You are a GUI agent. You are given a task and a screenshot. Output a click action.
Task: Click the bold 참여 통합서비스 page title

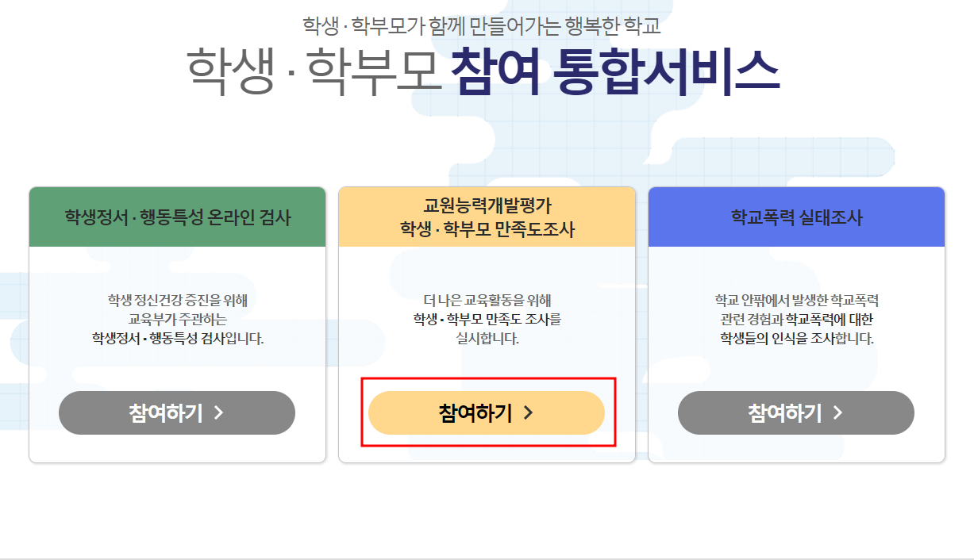pyautogui.click(x=615, y=71)
